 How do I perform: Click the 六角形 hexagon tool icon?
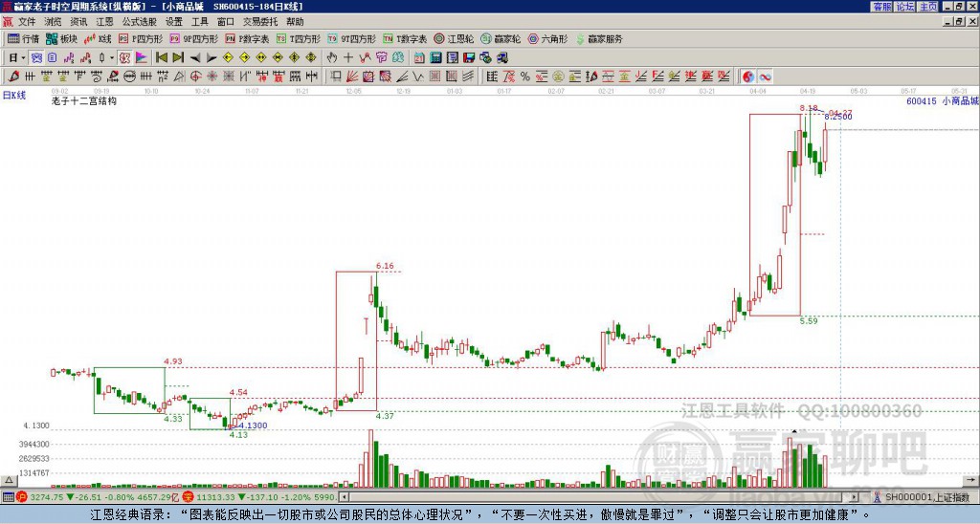tap(547, 38)
